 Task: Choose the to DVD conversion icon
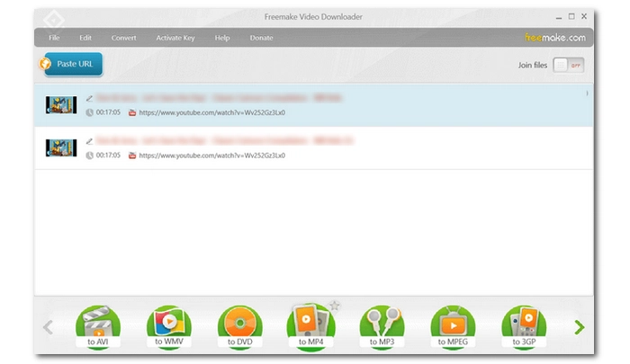240,327
